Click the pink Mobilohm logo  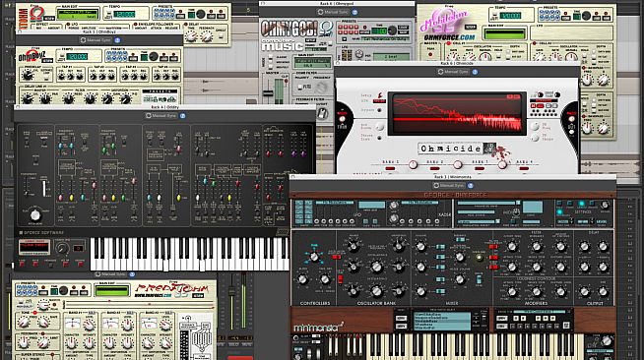coord(443,21)
